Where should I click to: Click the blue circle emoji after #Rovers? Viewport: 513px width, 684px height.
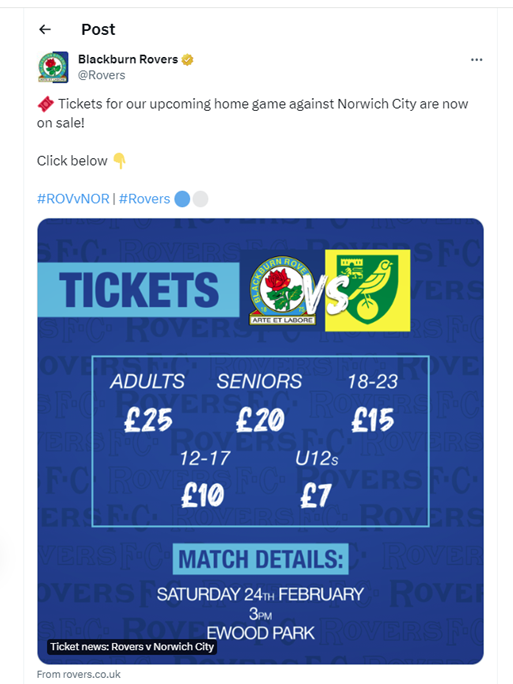[x=182, y=199]
